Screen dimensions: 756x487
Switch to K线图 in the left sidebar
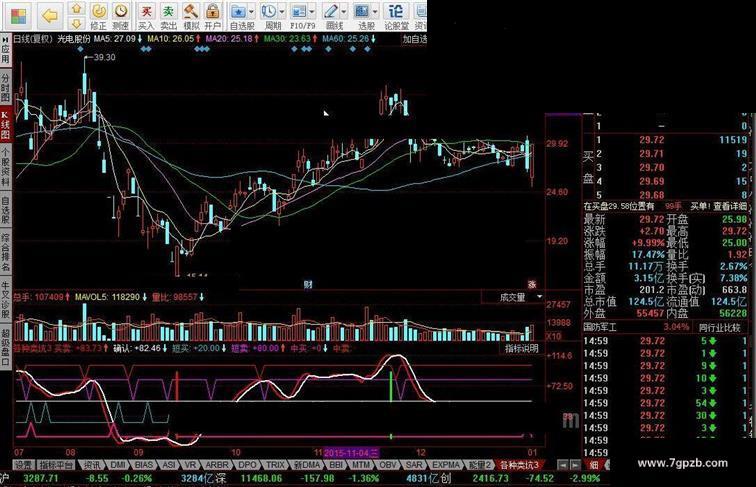(x=5, y=124)
